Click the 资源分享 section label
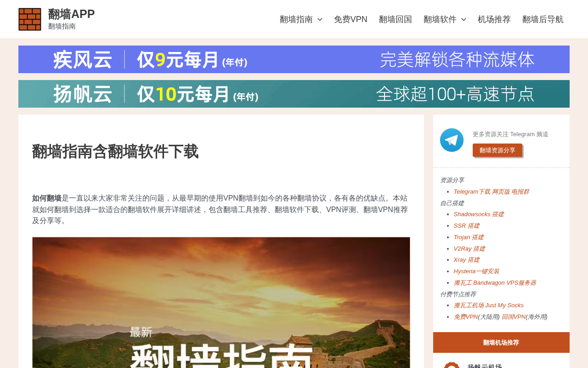Viewport: 588px width, 368px height. (452, 180)
